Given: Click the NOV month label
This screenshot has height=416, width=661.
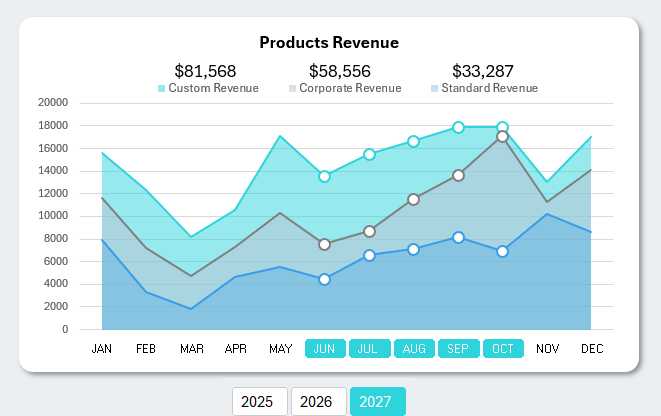Looking at the screenshot, I should [547, 349].
